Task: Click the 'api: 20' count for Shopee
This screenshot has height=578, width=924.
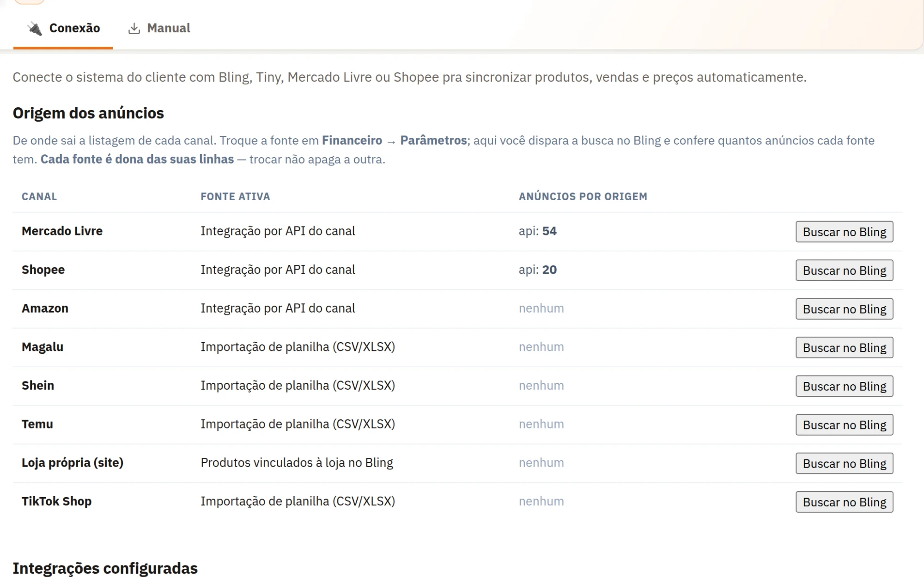Action: click(538, 270)
